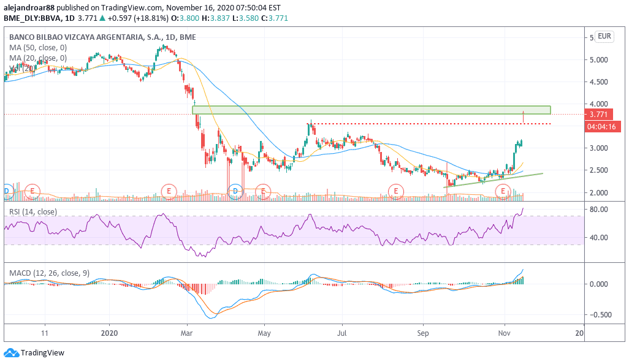This screenshot has height=364, width=629.
Task: Click the RSI 80.00 axis label
Action: click(599, 209)
